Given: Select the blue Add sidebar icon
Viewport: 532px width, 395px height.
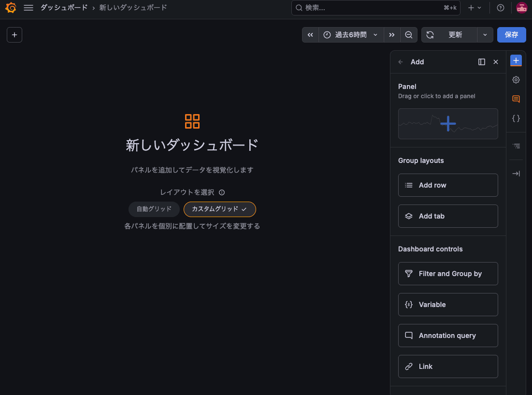Looking at the screenshot, I should (516, 60).
